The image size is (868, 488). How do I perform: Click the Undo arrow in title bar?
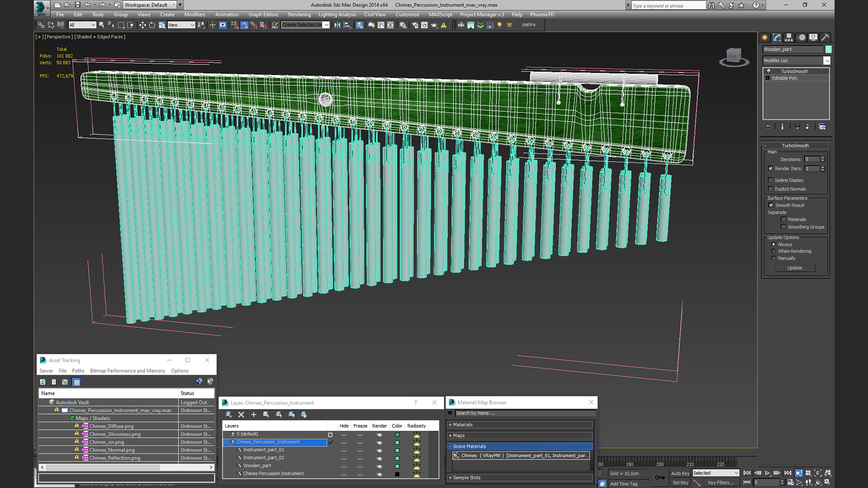[87, 5]
